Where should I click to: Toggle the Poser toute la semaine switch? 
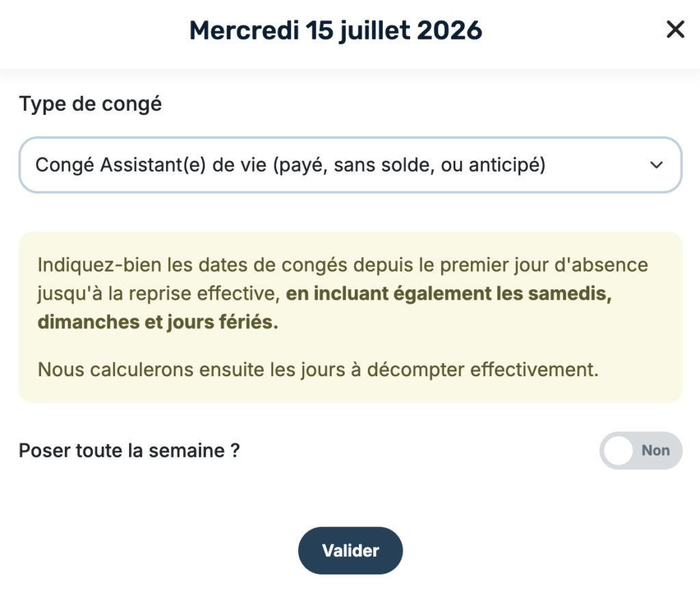click(x=641, y=450)
